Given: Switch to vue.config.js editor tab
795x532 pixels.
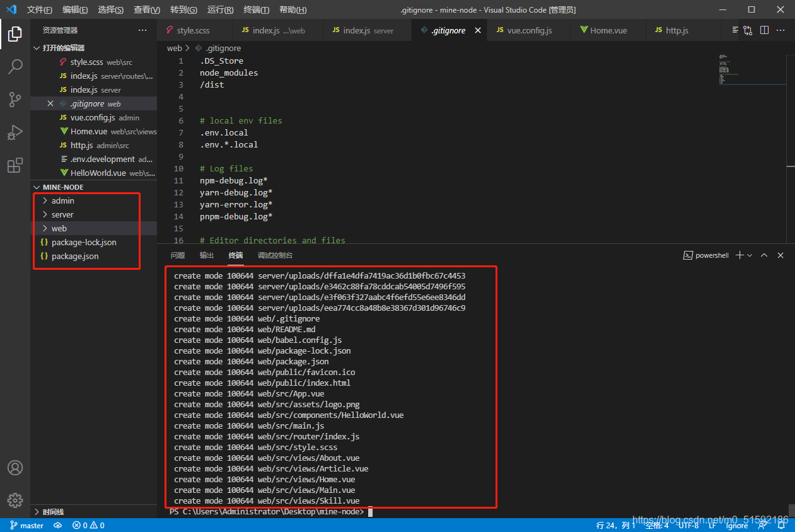Looking at the screenshot, I should [x=528, y=30].
